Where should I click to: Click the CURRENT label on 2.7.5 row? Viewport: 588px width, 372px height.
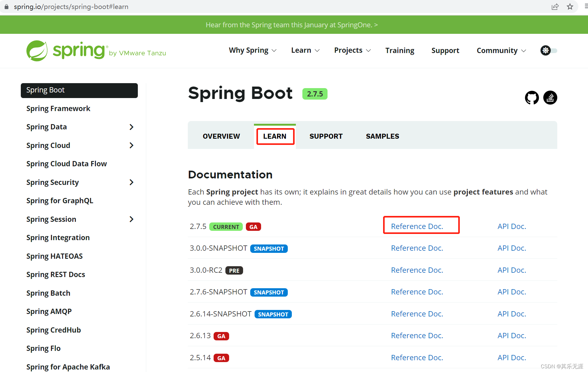(x=226, y=227)
